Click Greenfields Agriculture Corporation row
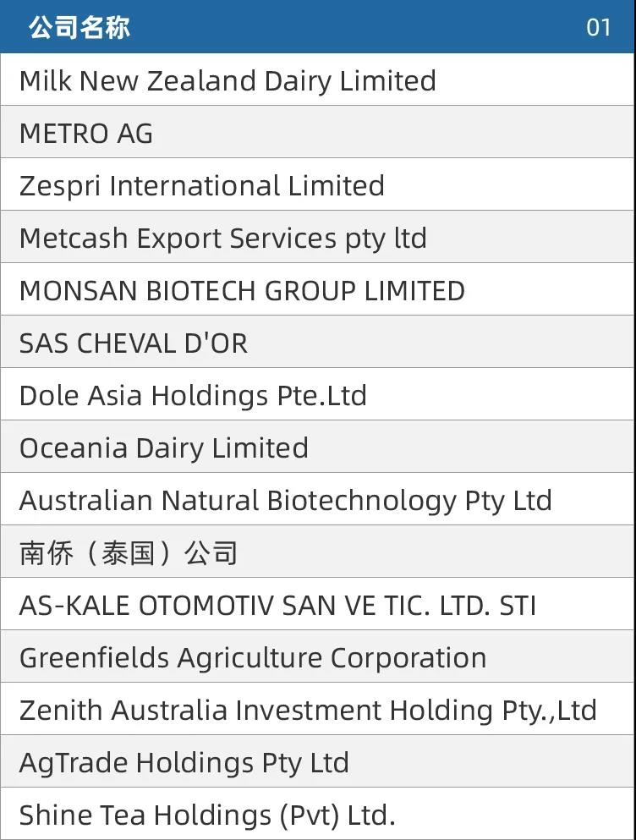This screenshot has height=840, width=636. tap(318, 656)
